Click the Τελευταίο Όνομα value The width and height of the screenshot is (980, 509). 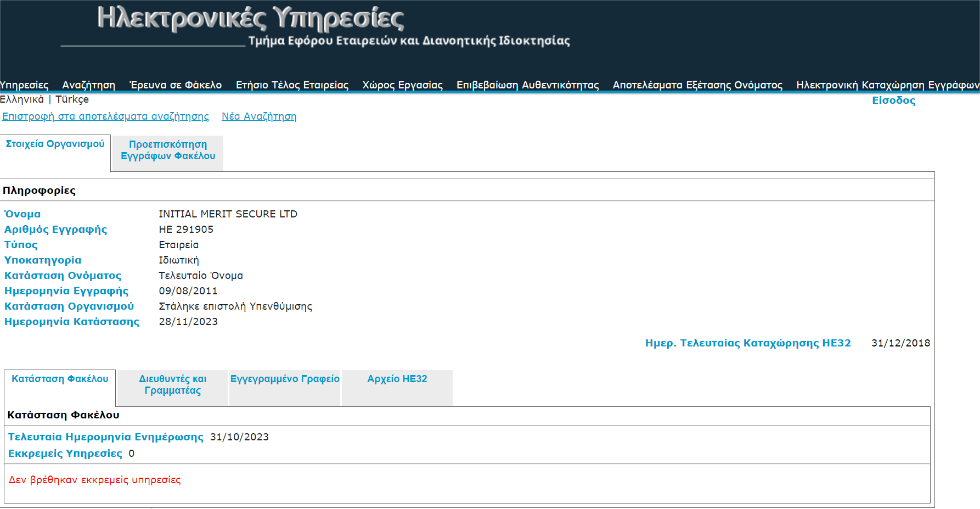[x=201, y=276]
